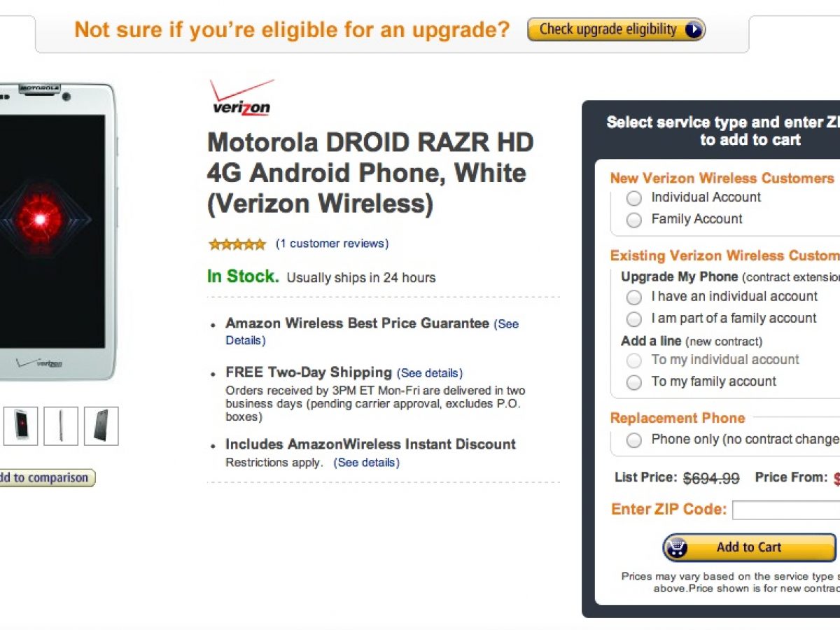Choose 'I am part of a family account'

(634, 319)
